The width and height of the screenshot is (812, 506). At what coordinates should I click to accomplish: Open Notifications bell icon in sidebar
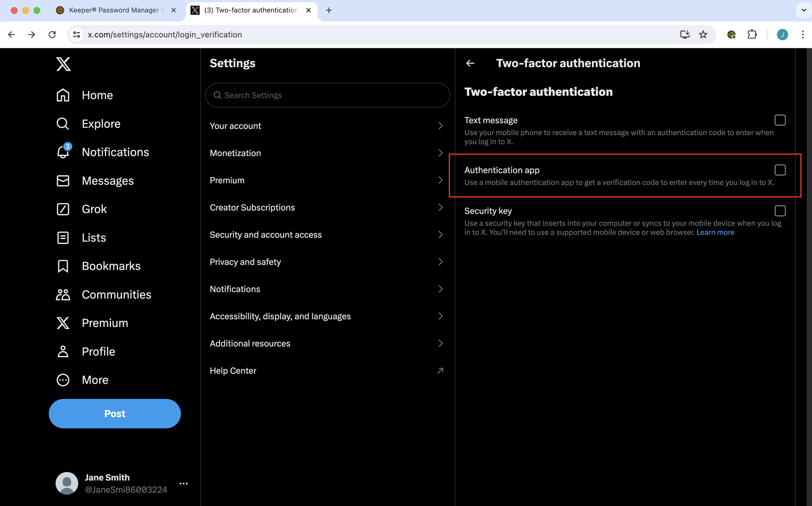[x=63, y=152]
